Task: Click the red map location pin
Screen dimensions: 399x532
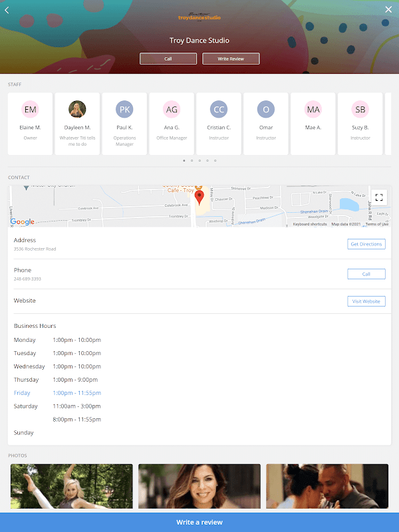Action: (x=199, y=198)
